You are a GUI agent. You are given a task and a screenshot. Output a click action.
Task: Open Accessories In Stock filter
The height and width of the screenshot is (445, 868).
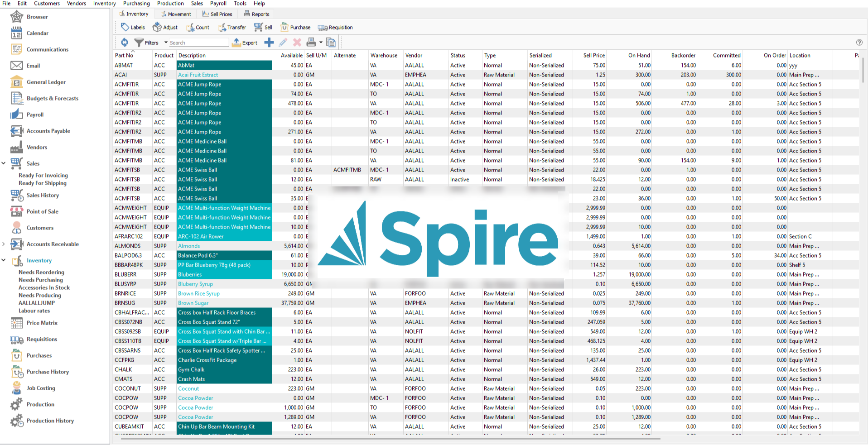tap(44, 287)
